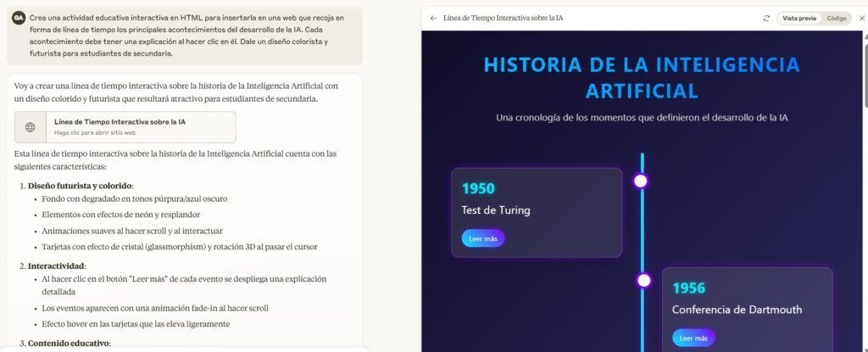
Task: Click the Tarjetas con efecto de cristal bullet
Action: click(180, 247)
